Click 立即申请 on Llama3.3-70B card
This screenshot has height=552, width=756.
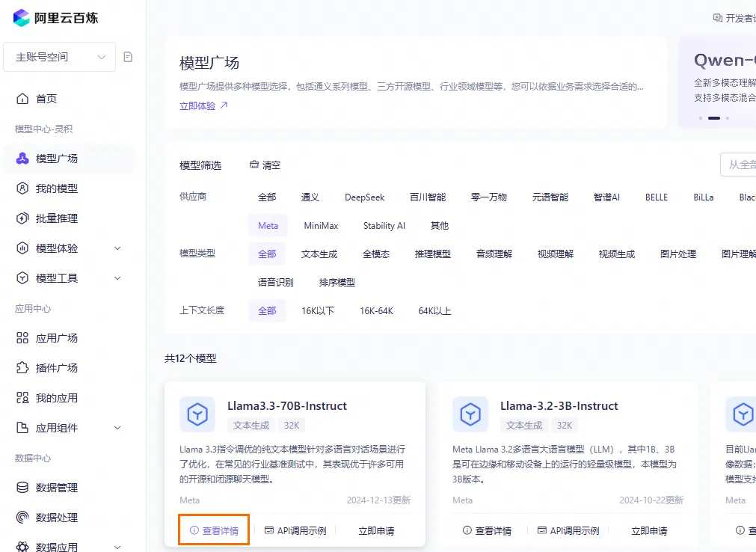[376, 531]
